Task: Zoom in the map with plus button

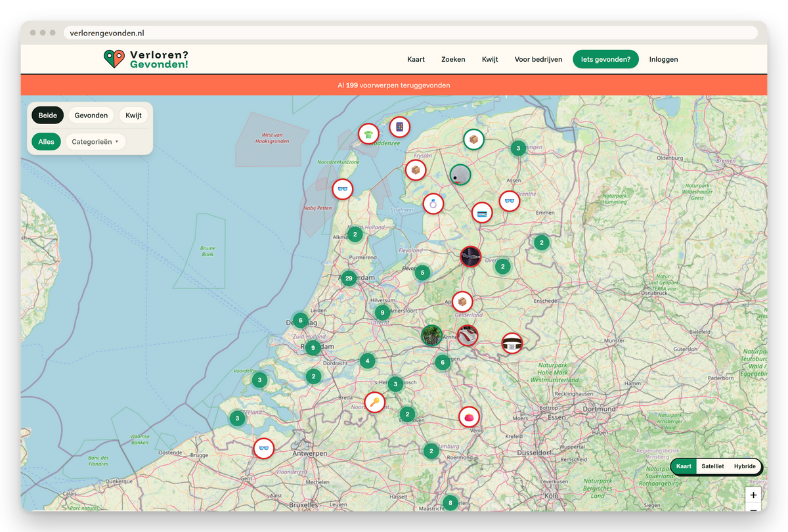Action: pyautogui.click(x=753, y=495)
